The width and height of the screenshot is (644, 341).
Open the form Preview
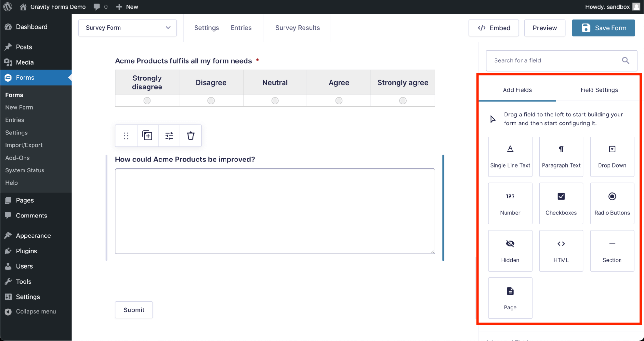pyautogui.click(x=544, y=28)
